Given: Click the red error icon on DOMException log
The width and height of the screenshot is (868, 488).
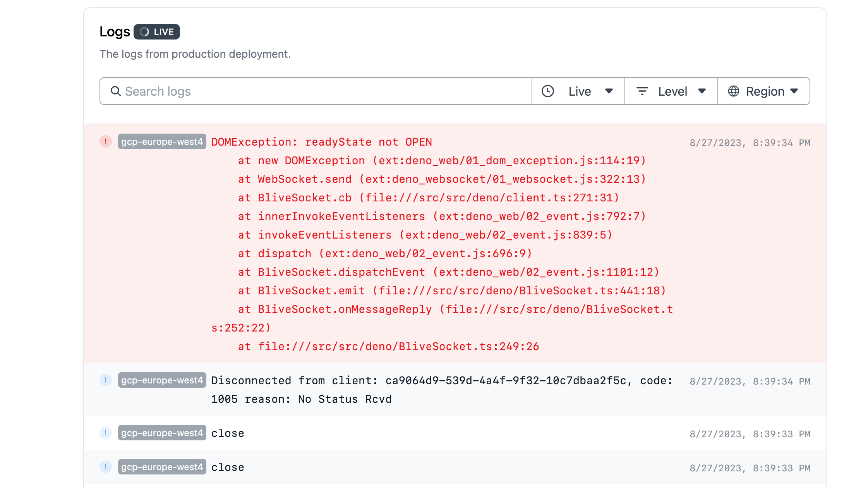Looking at the screenshot, I should pyautogui.click(x=105, y=141).
